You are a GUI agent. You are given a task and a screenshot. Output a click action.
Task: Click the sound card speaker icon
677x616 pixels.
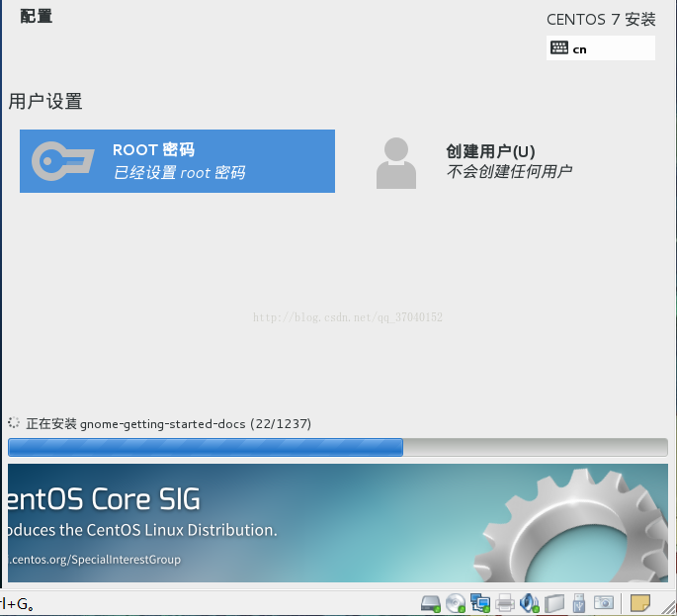[x=529, y=603]
